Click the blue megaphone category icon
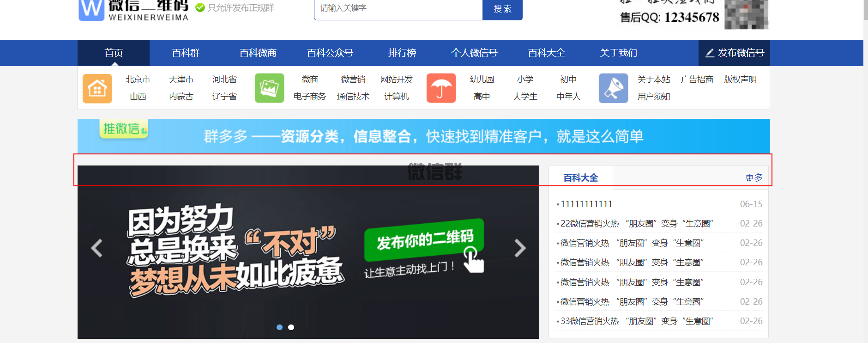Screen dimensions: 868x343 pyautogui.click(x=613, y=88)
